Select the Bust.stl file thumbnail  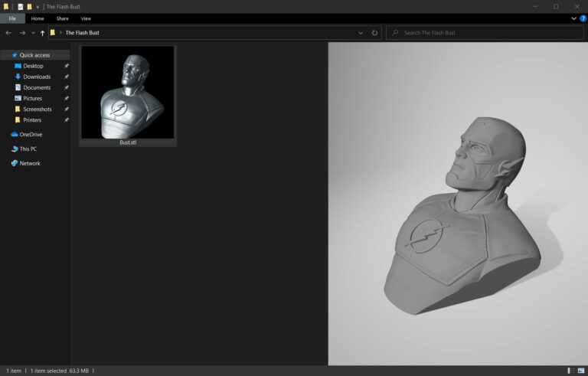tap(128, 93)
